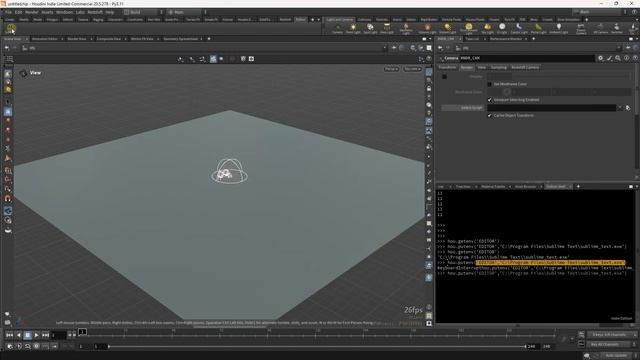Toggle Set Wireframe Color checkbox

(x=489, y=84)
